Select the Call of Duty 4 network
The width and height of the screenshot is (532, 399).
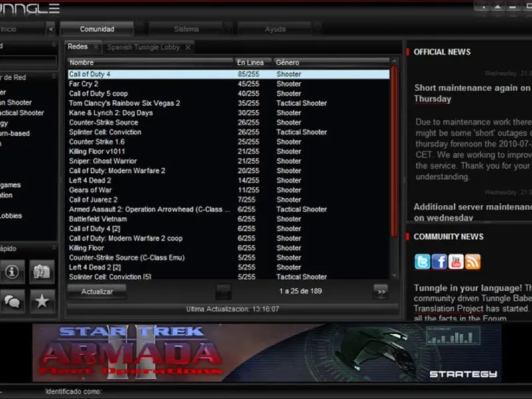pyautogui.click(x=228, y=74)
